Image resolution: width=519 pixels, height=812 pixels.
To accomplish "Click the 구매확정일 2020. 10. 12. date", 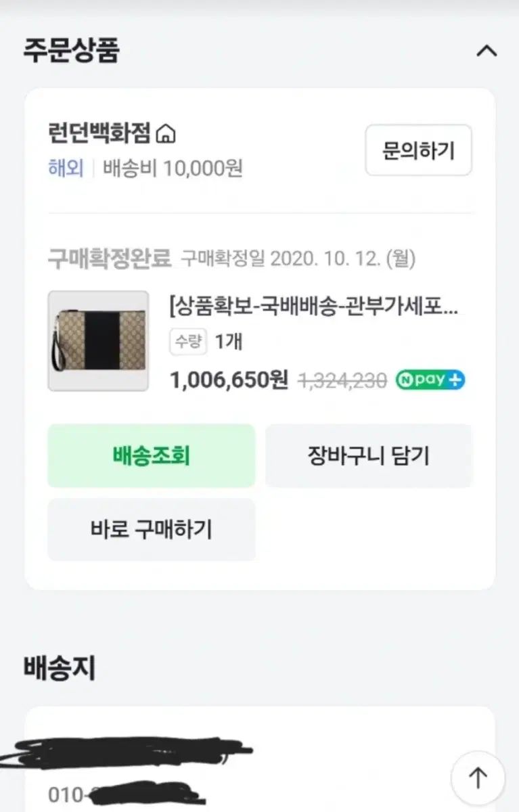I will click(x=298, y=258).
